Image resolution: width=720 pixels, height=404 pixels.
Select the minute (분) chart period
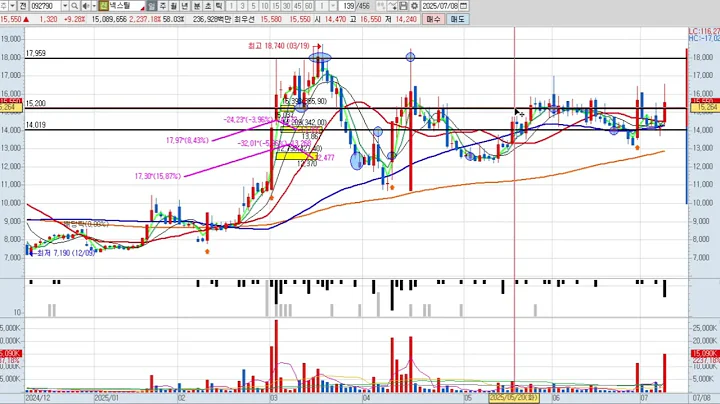(197, 6)
